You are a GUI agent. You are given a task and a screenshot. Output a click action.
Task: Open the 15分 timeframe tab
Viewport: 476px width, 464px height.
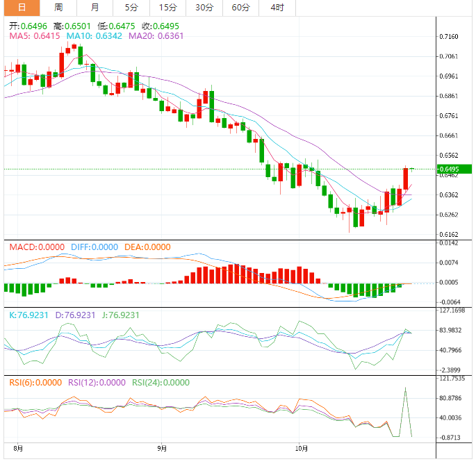tap(167, 8)
